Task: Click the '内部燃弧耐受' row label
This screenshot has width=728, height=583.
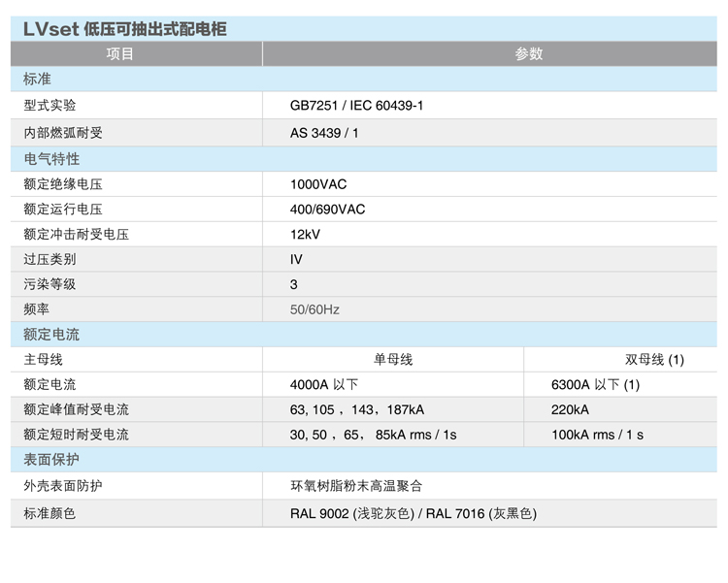Action: click(x=63, y=133)
